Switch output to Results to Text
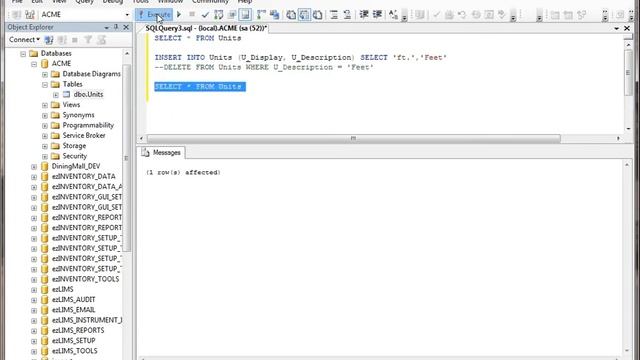640x360 pixels. coord(291,15)
